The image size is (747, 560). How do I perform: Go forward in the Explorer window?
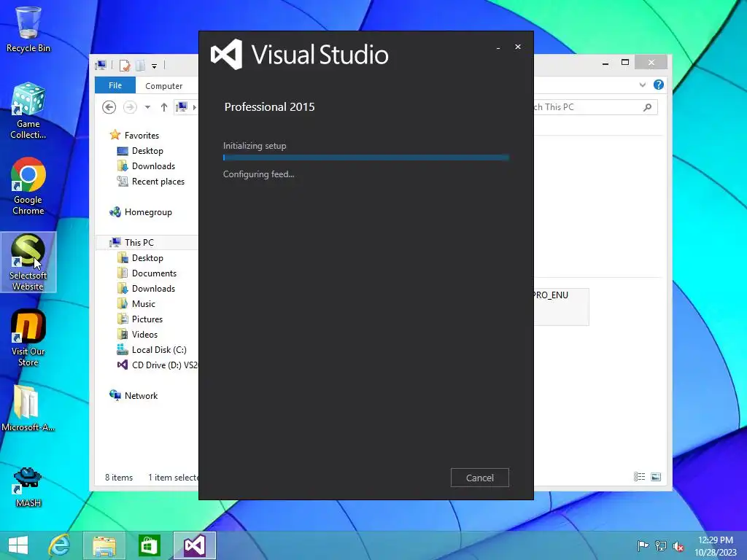pyautogui.click(x=130, y=107)
